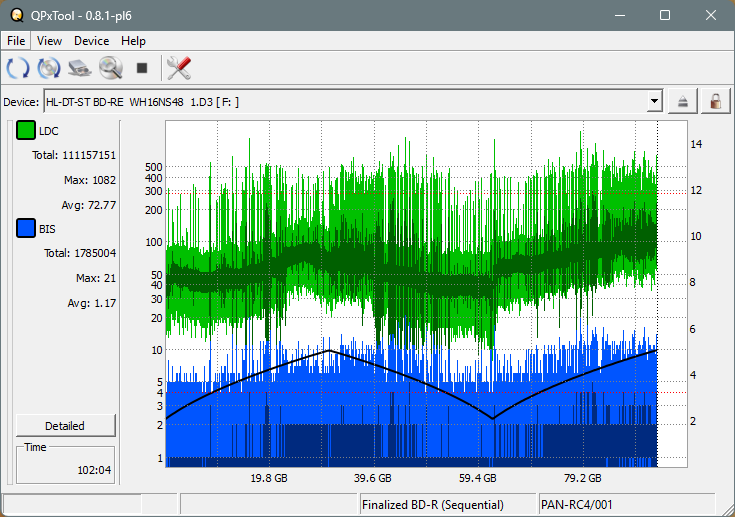735x517 pixels.
Task: Open the View menu
Action: pyautogui.click(x=49, y=41)
